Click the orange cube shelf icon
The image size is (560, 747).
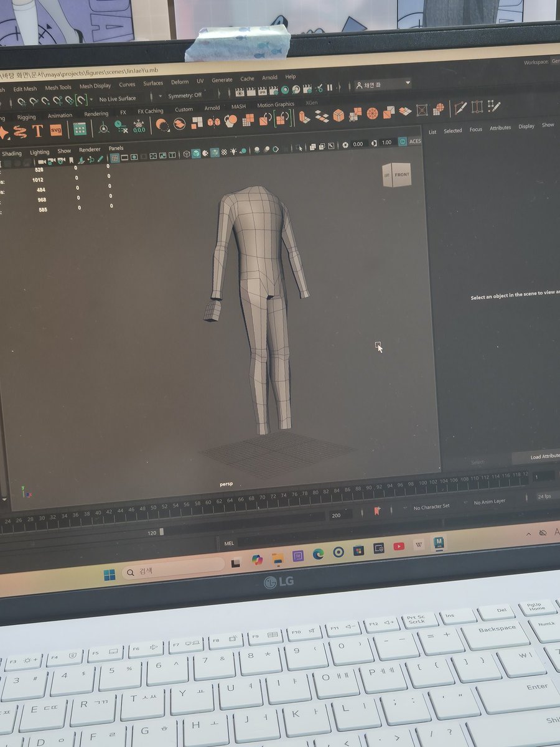338,115
